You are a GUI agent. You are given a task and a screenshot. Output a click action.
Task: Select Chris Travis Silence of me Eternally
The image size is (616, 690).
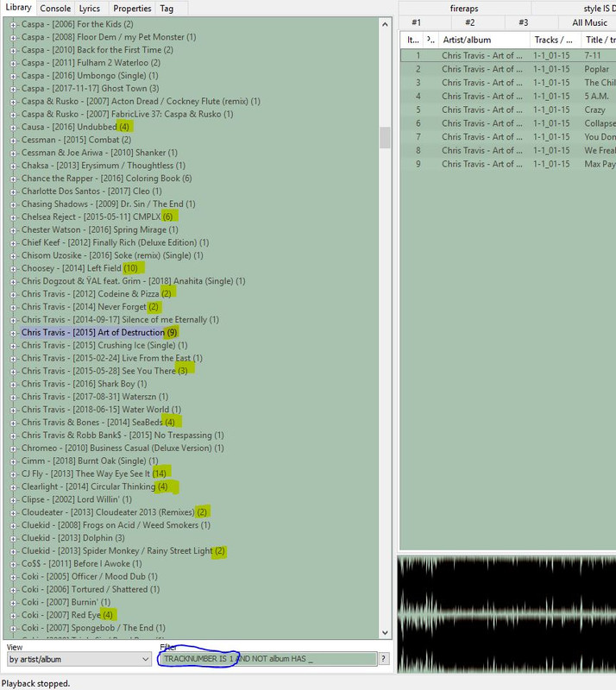point(120,319)
